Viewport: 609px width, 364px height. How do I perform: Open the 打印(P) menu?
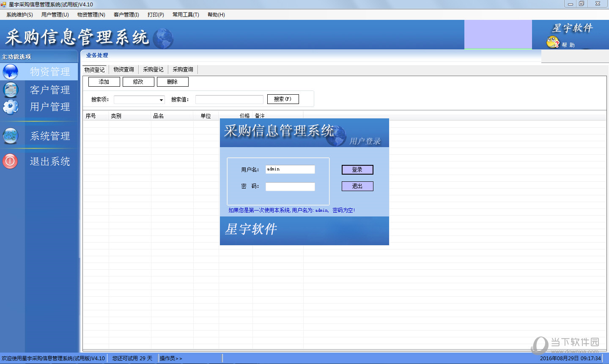(156, 15)
